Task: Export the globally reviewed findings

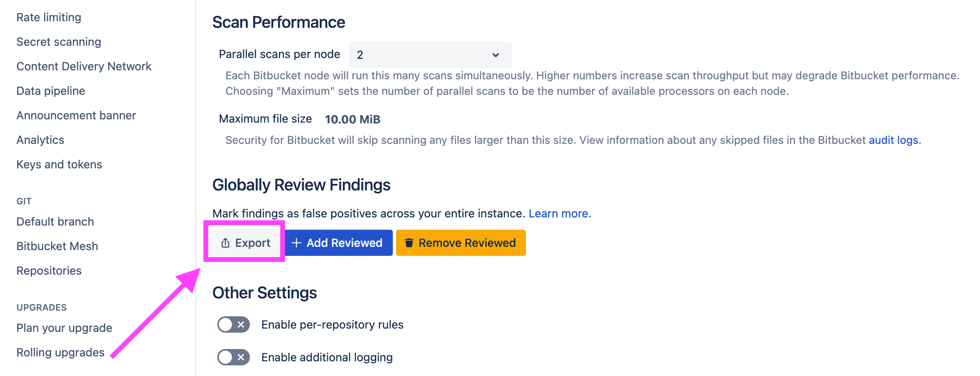Action: coord(245,242)
